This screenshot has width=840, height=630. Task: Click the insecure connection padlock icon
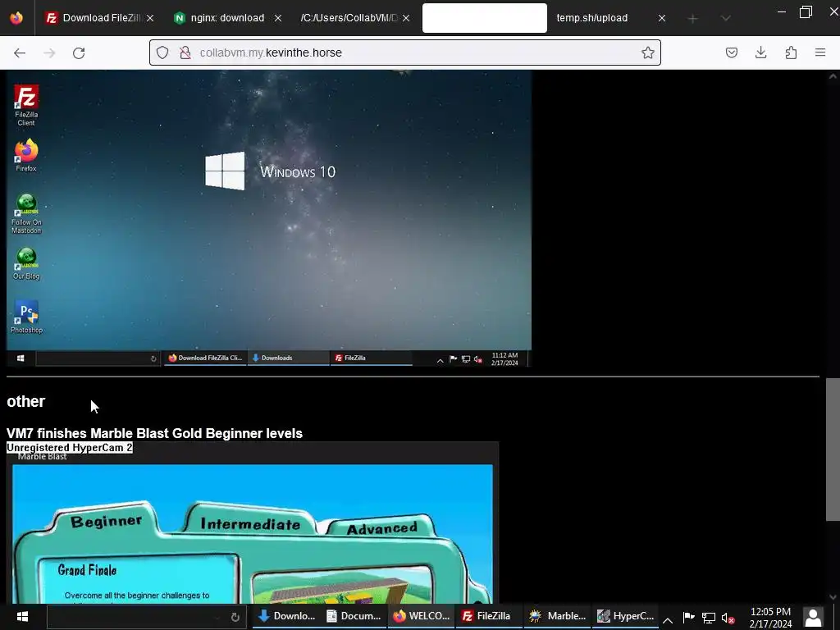pos(185,52)
